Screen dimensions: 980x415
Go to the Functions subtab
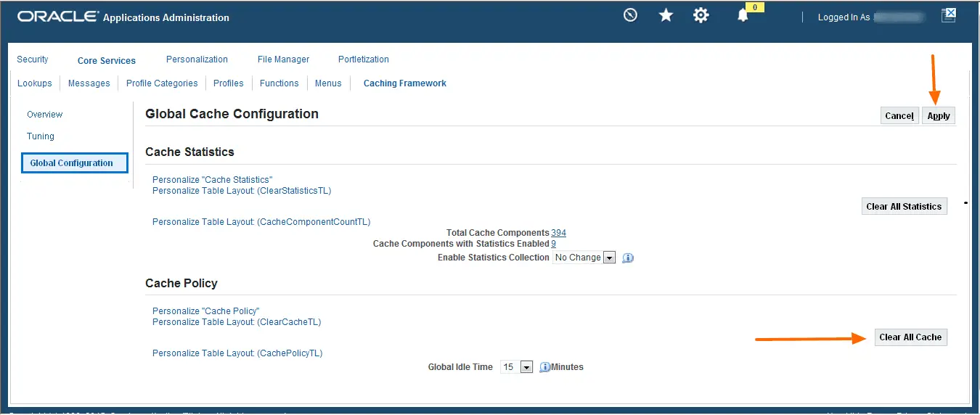point(279,83)
